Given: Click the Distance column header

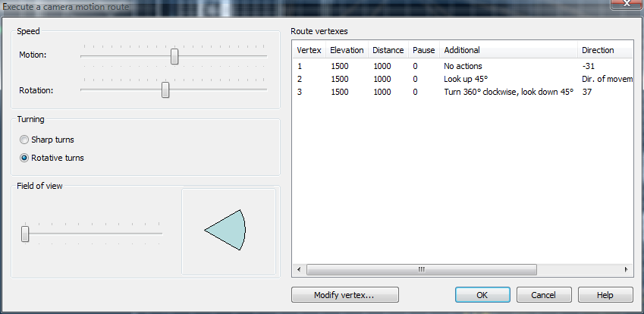Looking at the screenshot, I should tap(388, 50).
